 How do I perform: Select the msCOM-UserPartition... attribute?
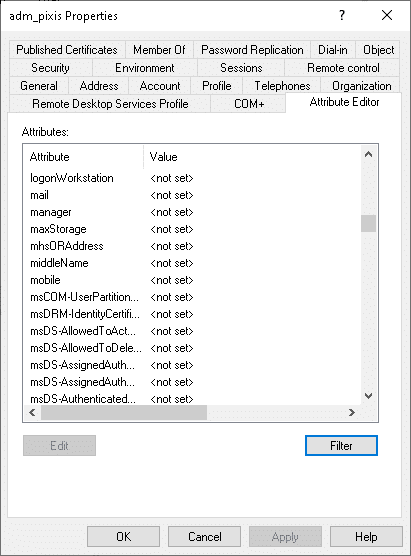coord(84,297)
